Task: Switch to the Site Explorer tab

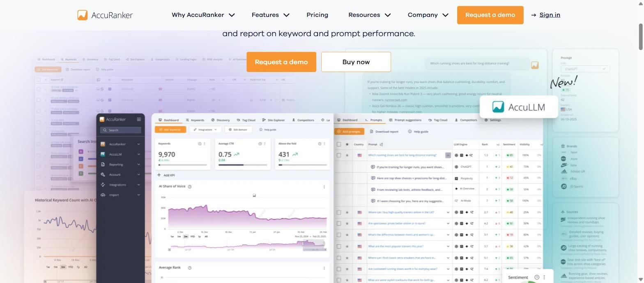Action: (x=274, y=120)
